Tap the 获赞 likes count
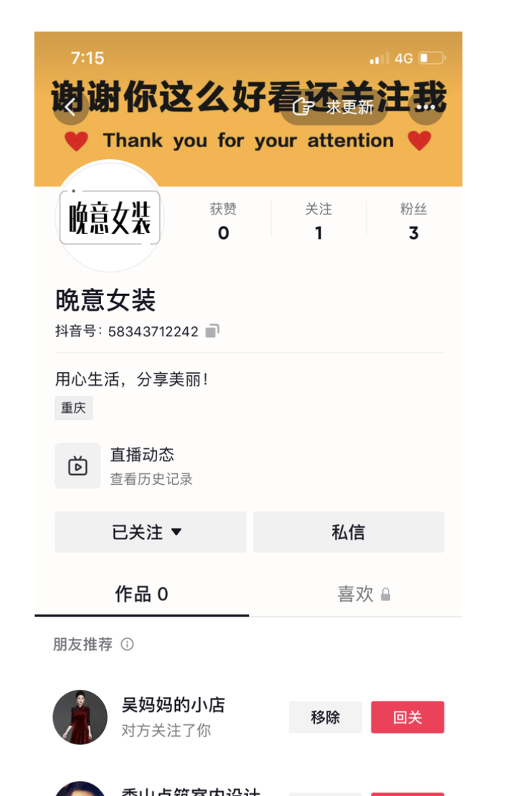This screenshot has width=532, height=796. point(223,221)
